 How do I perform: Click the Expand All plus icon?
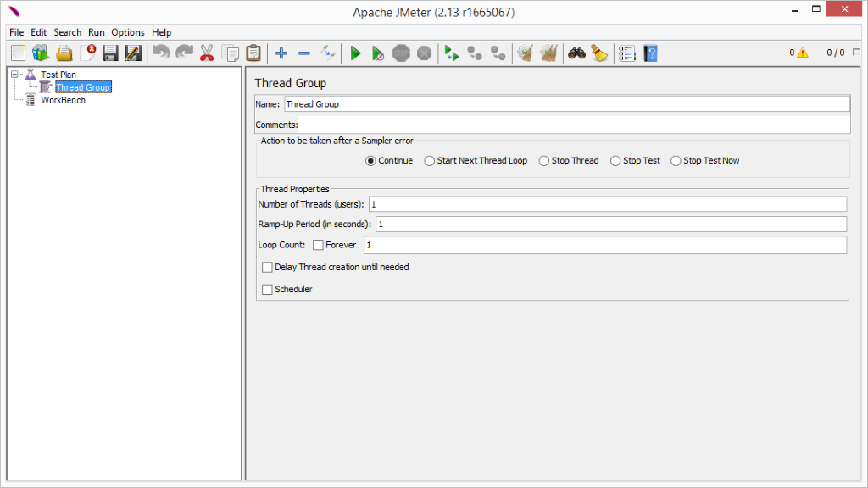point(281,53)
